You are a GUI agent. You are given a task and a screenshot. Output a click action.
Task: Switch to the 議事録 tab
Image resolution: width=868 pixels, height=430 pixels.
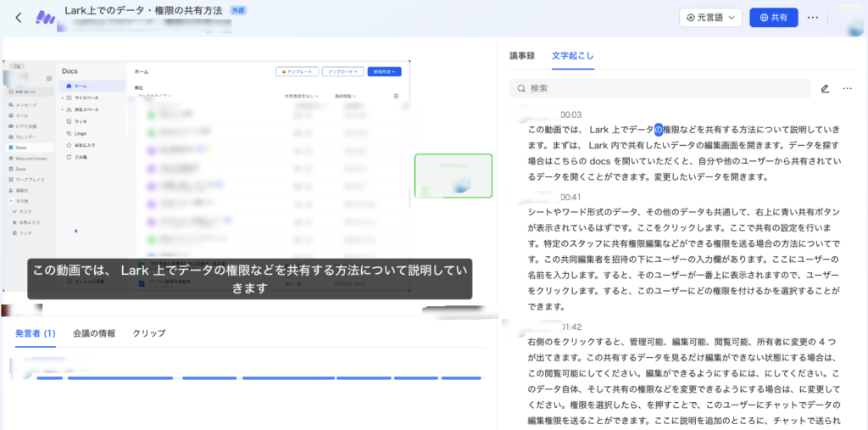[522, 55]
